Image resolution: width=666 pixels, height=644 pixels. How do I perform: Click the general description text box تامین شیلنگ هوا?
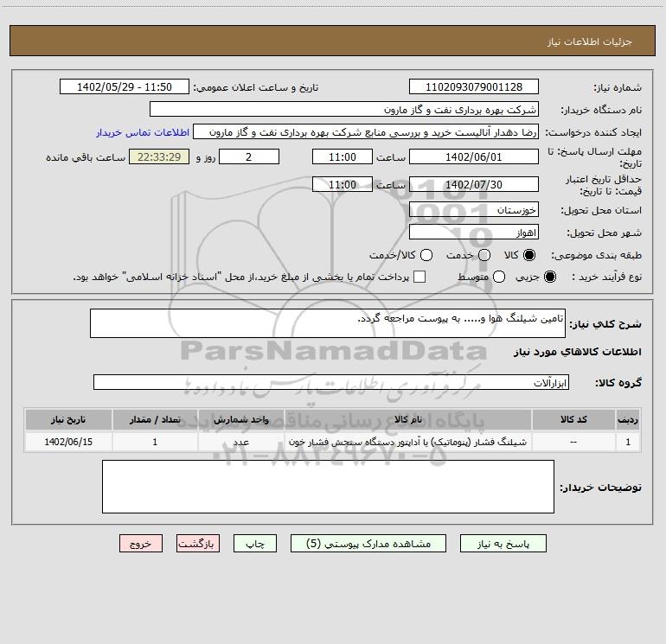[x=328, y=323]
